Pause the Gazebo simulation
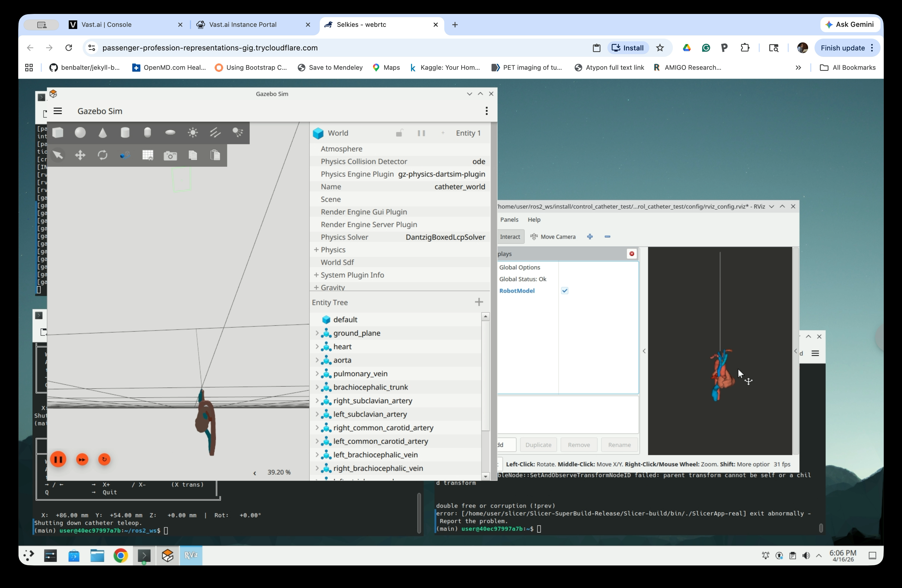 click(x=58, y=460)
